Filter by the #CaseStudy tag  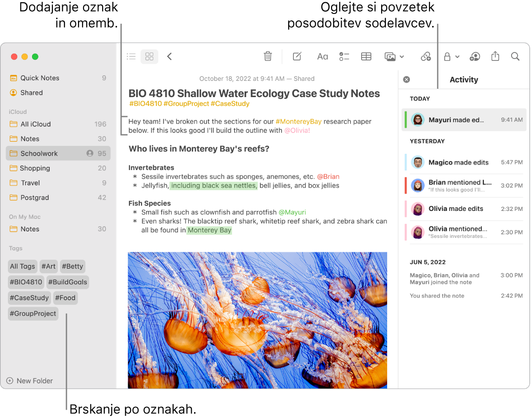(29, 298)
